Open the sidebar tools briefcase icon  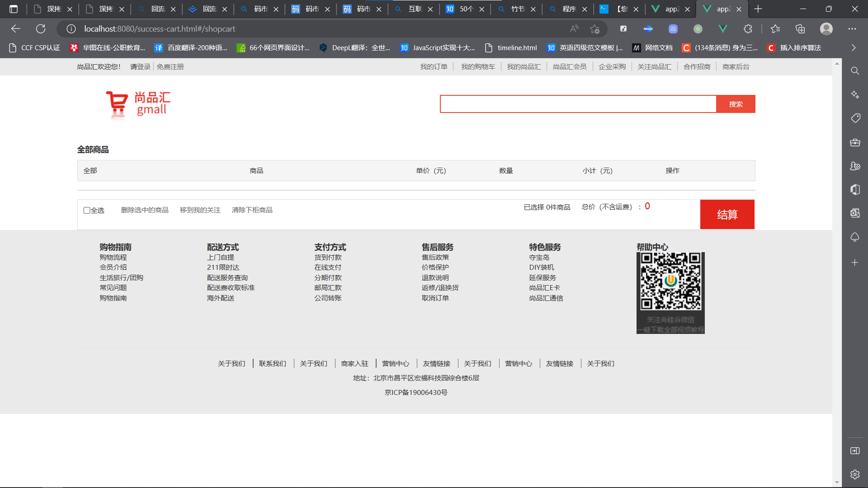coord(855,142)
